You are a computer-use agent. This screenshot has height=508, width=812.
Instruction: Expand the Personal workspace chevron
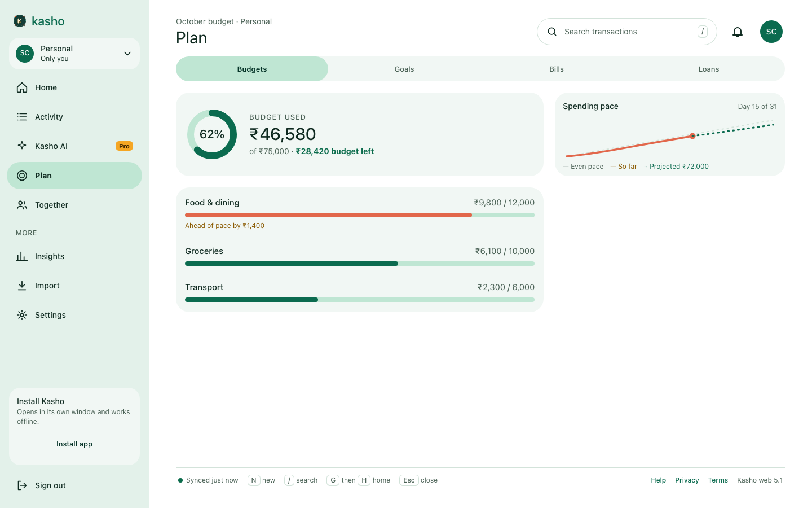127,54
